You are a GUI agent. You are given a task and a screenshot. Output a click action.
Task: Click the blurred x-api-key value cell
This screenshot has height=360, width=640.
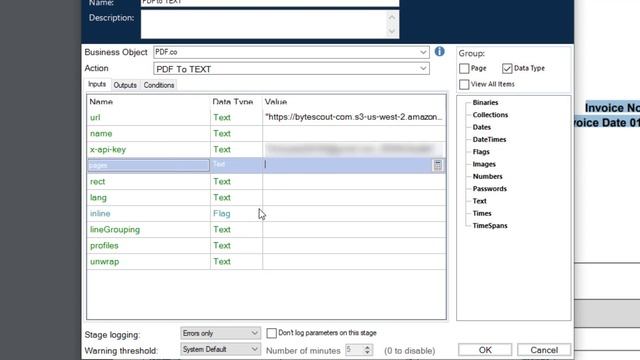[x=354, y=149]
